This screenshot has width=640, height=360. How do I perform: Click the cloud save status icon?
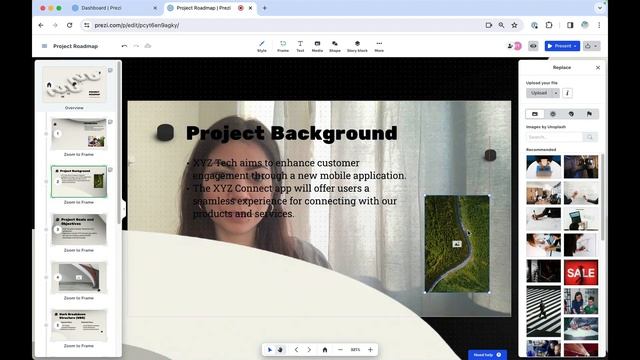[148, 46]
